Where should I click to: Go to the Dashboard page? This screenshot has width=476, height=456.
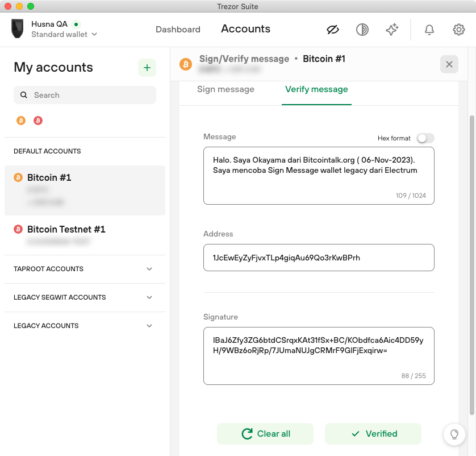point(178,30)
